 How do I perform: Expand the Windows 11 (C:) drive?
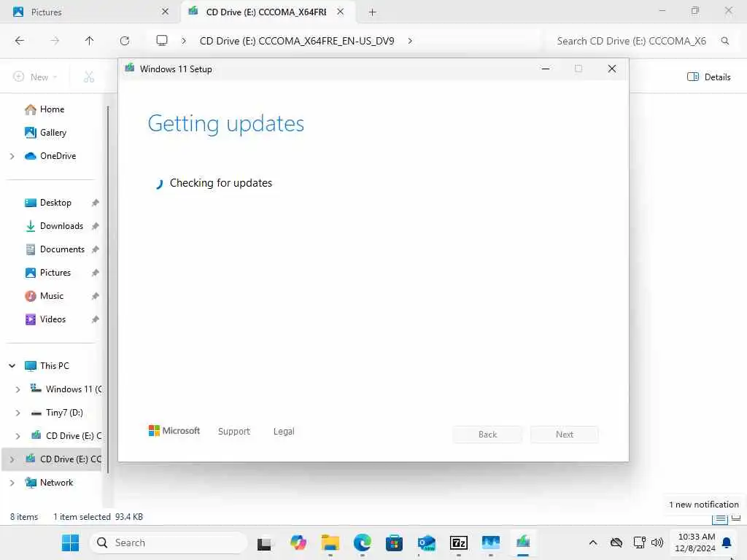[18, 389]
